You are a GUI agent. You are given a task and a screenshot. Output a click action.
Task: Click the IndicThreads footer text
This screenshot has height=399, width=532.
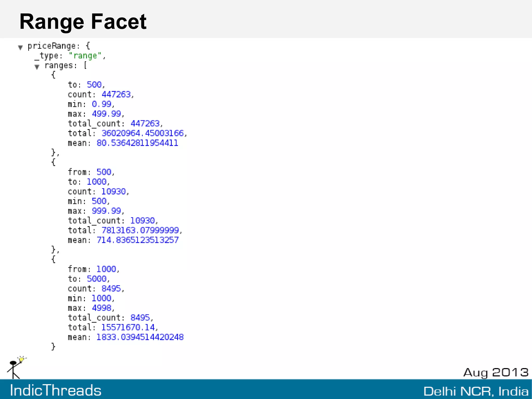56,390
